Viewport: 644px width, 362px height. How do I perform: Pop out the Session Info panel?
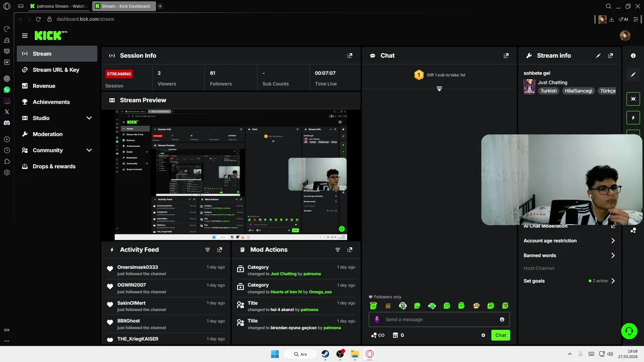(350, 56)
